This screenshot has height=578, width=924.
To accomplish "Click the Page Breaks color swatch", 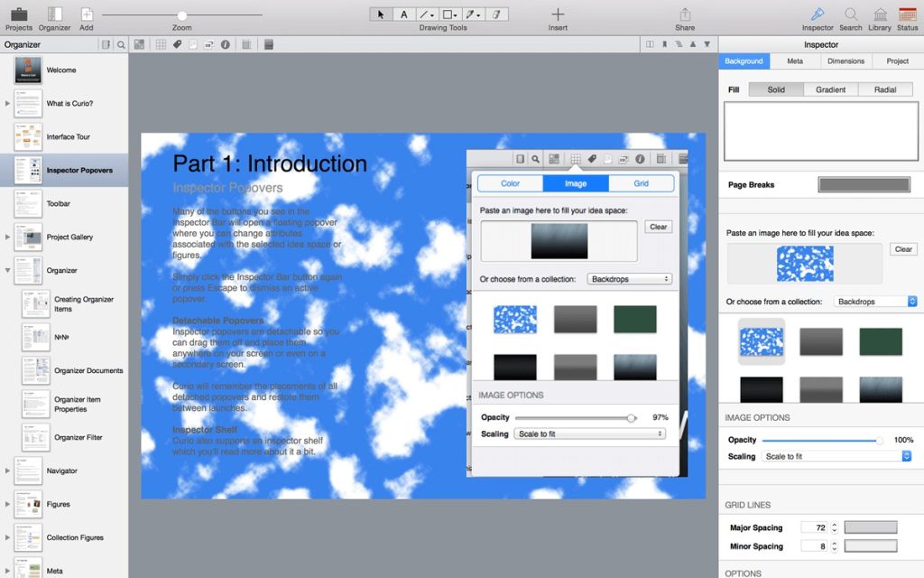I will (864, 185).
